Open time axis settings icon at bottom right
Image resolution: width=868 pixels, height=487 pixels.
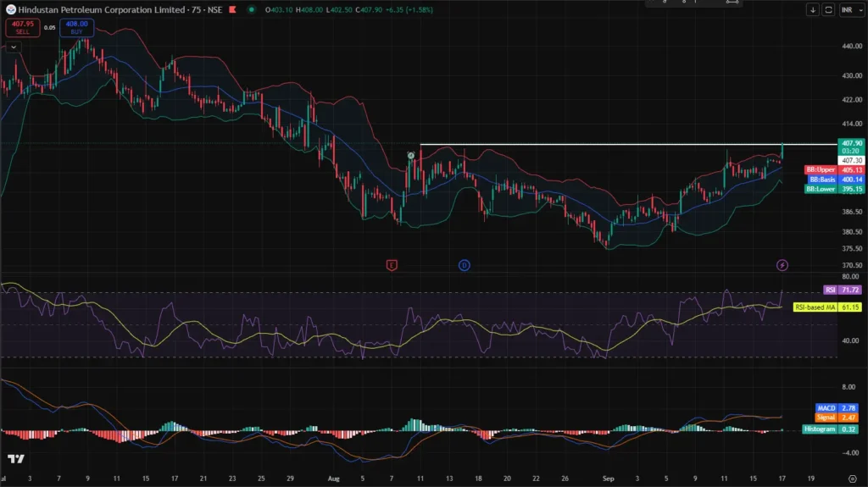coord(852,478)
